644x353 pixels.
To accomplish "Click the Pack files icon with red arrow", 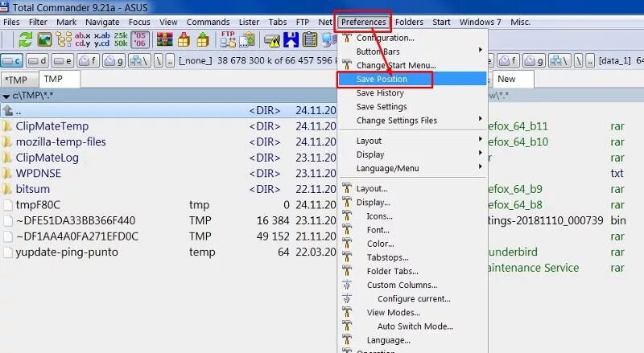I will 184,40.
